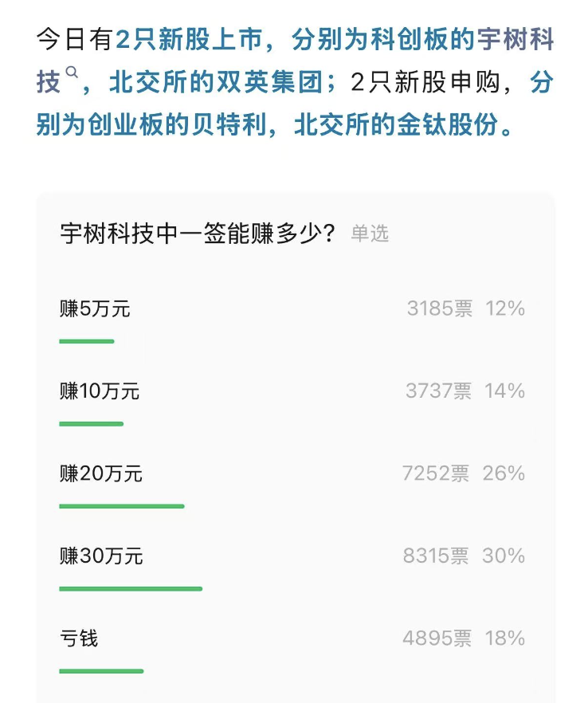Click the green bar under 赚20万元
The width and height of the screenshot is (588, 703).
(121, 506)
